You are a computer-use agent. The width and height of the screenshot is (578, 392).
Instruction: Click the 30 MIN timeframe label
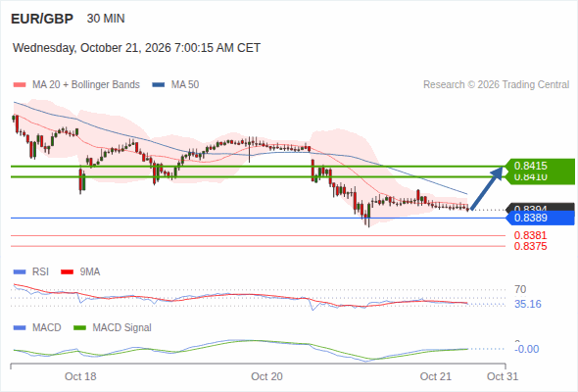coord(106,19)
